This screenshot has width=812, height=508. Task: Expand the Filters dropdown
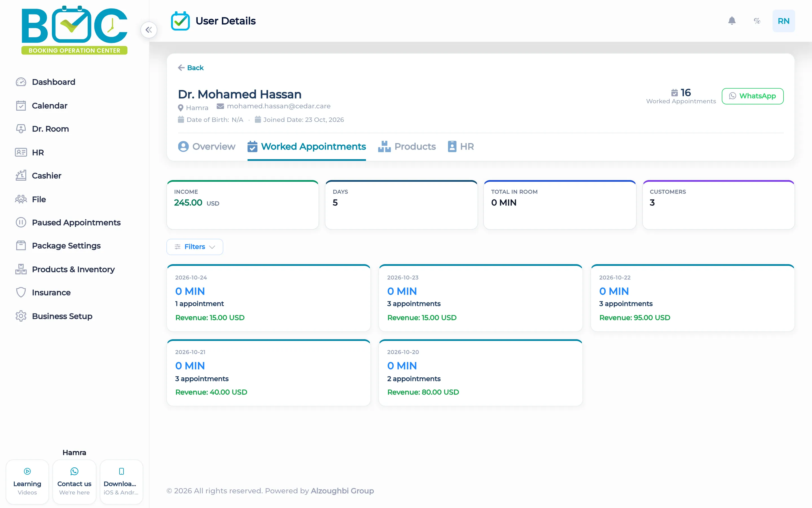tap(195, 247)
